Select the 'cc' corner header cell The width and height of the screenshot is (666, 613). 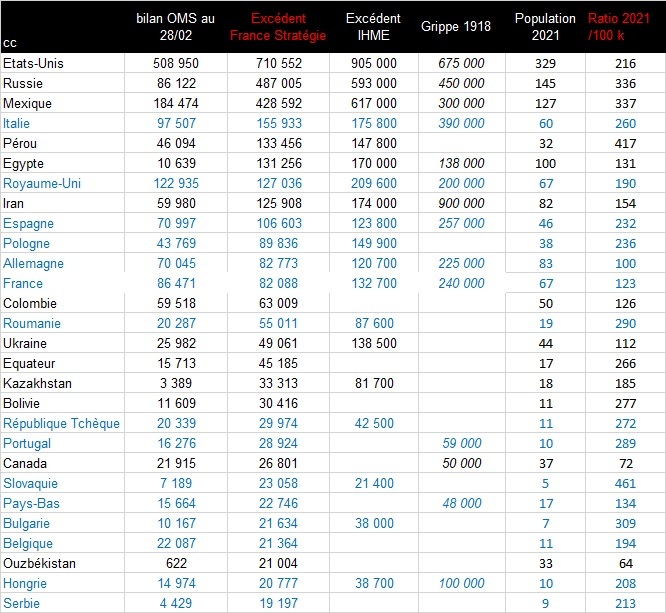10,42
